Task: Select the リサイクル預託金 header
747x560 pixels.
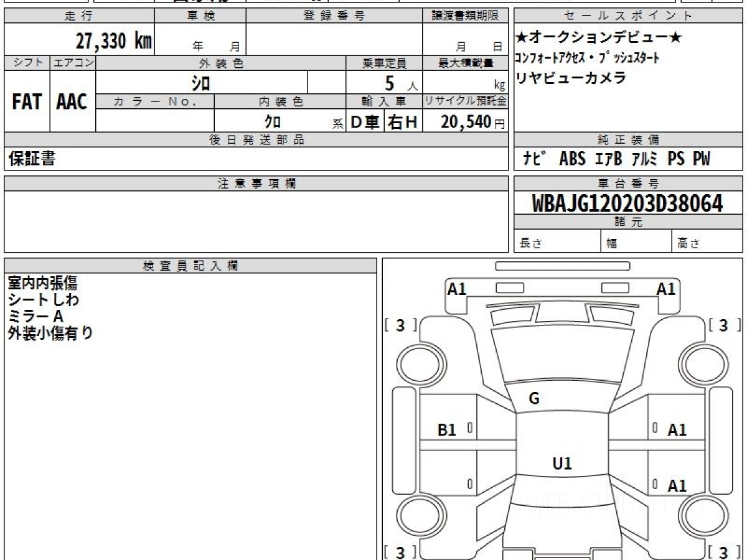Action: coord(465,101)
